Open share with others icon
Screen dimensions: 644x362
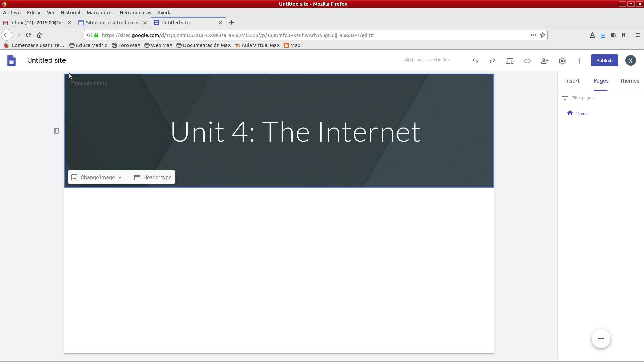click(544, 61)
